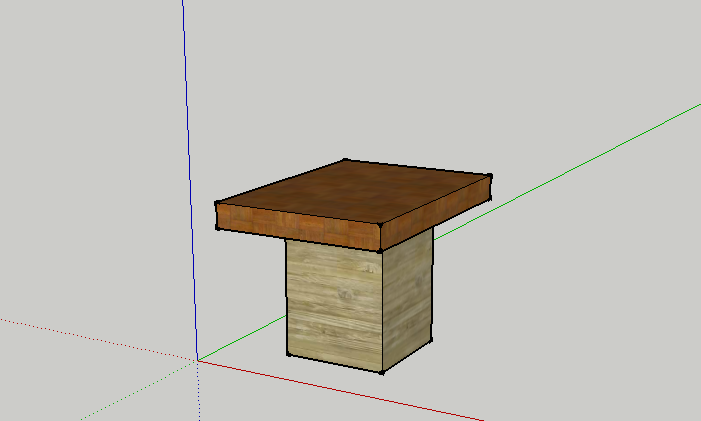Viewport: 701px width, 421px height.
Task: Select the base's front vertical edge
Action: 382,310
